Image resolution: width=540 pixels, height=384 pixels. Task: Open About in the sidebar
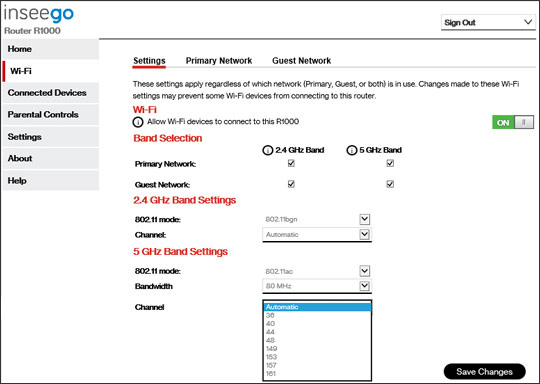click(x=51, y=158)
